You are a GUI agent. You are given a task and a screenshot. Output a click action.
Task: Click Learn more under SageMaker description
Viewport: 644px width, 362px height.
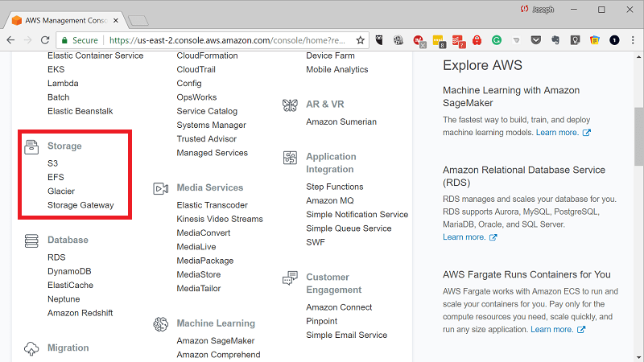pos(557,133)
